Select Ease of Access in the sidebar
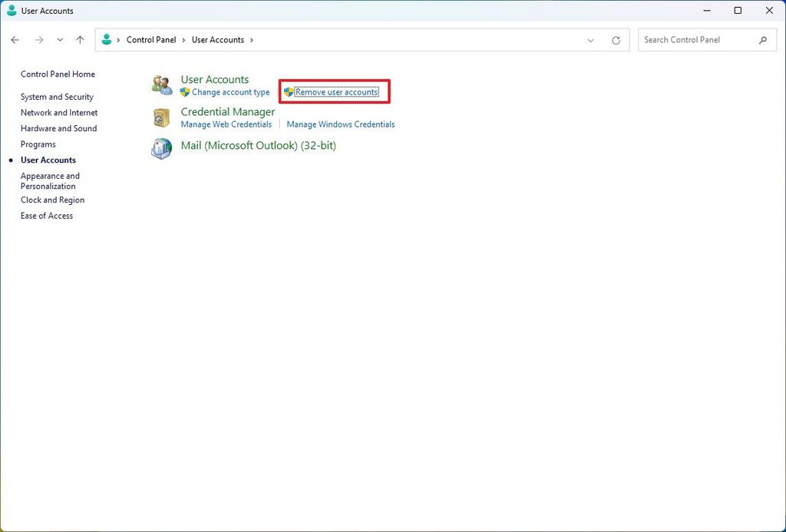 46,216
